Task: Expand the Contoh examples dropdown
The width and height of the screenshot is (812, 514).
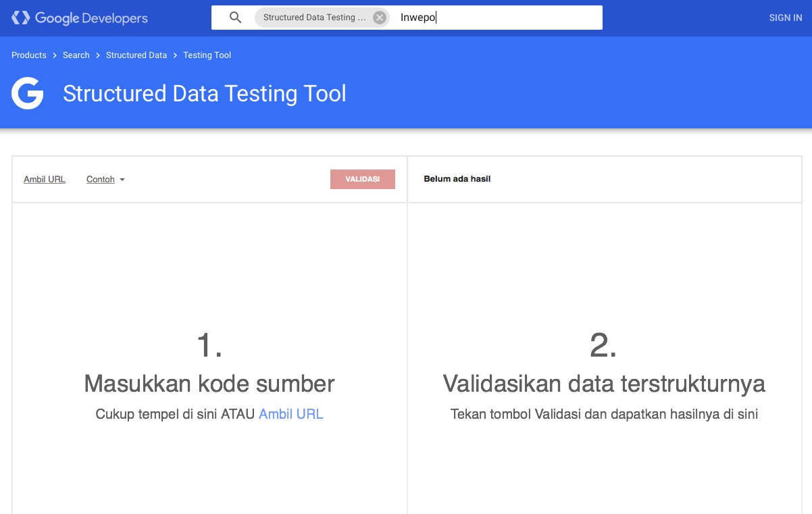Action: (101, 180)
